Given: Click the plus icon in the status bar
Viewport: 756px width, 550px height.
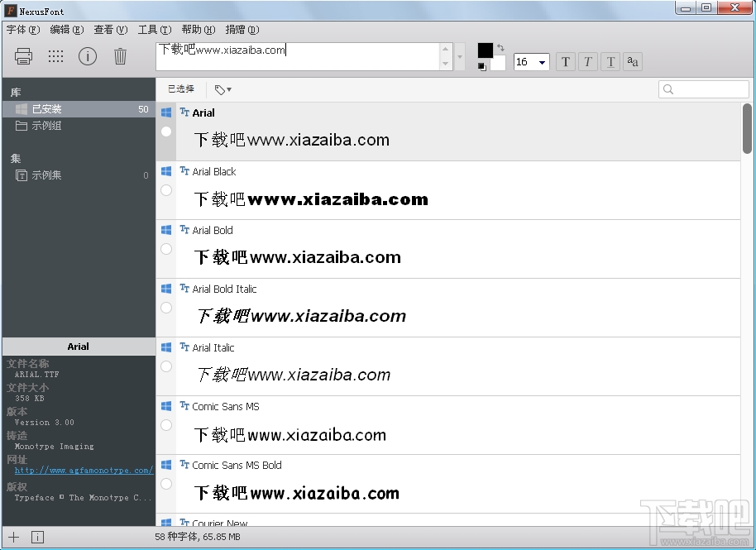Looking at the screenshot, I should [x=14, y=537].
